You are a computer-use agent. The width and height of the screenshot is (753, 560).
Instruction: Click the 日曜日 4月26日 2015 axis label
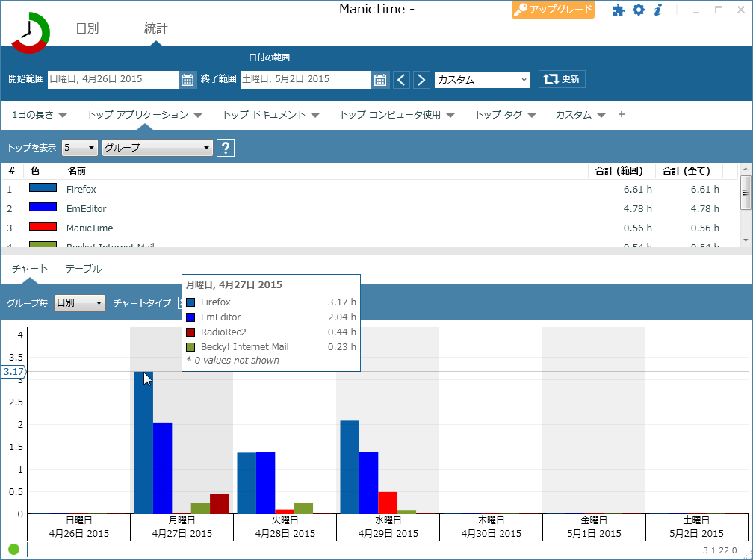(x=78, y=527)
